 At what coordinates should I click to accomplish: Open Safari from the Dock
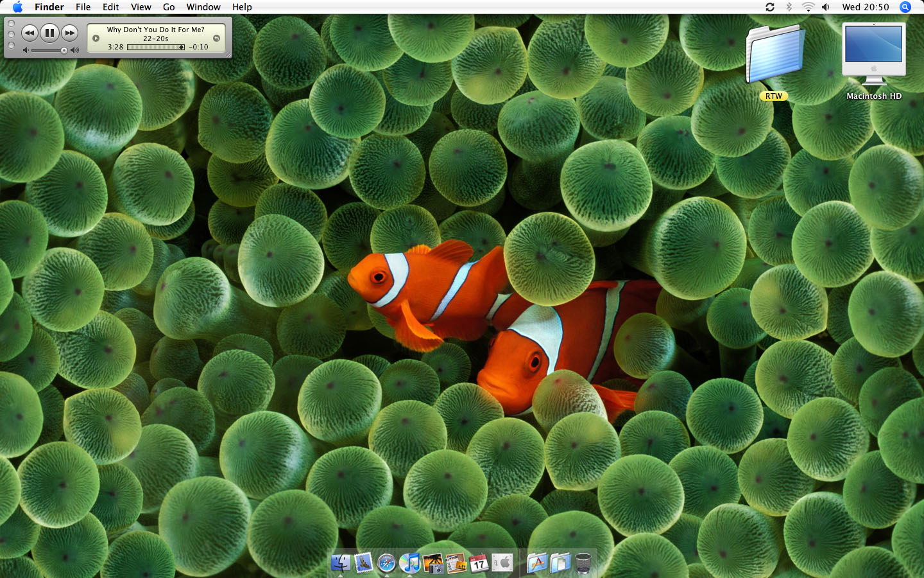(386, 563)
